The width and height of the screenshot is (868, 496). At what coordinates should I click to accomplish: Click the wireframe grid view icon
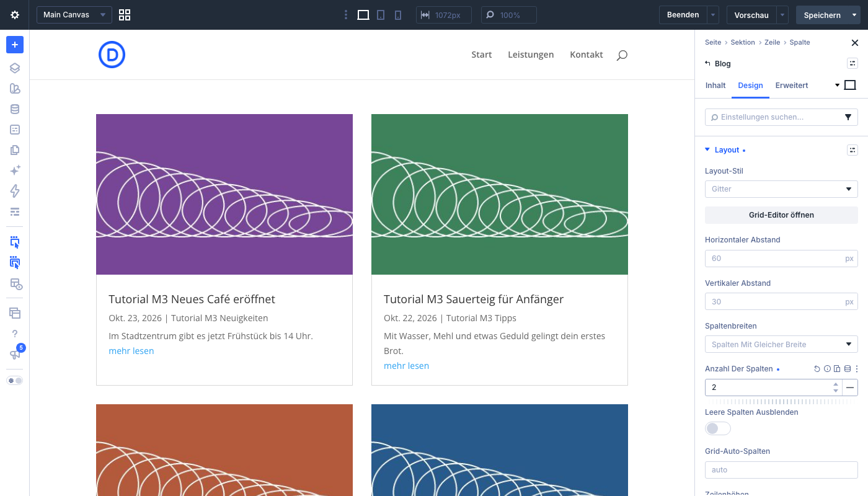(125, 15)
